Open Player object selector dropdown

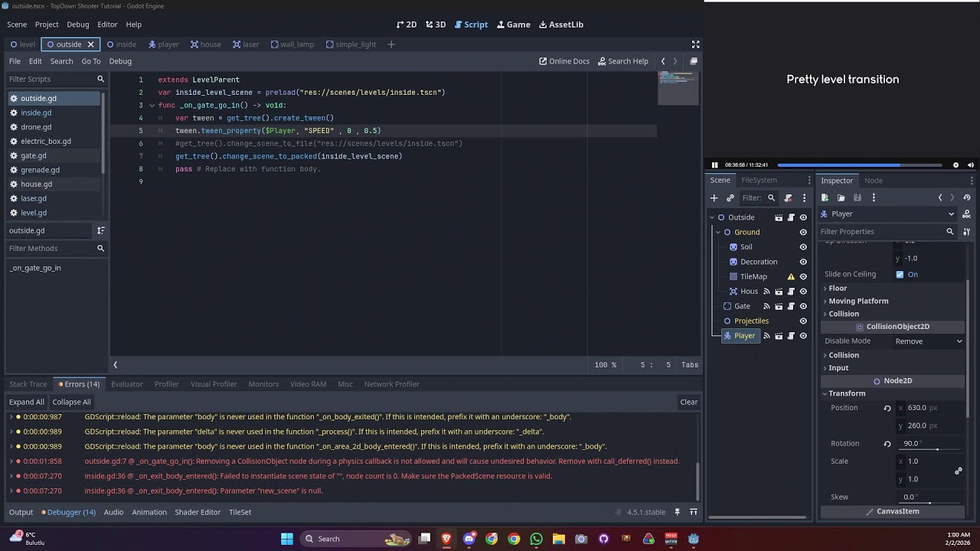coord(888,214)
